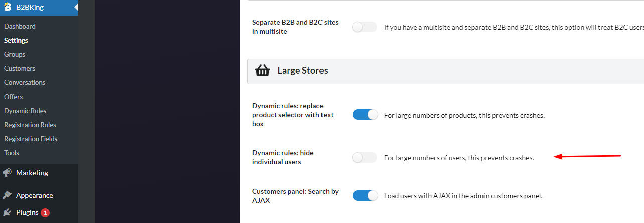The width and height of the screenshot is (644, 223).
Task: Click the Large Stores basket icon
Action: pos(263,71)
